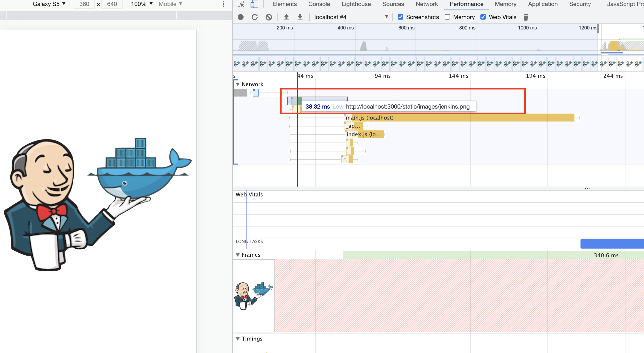Image resolution: width=644 pixels, height=353 pixels.
Task: Open the Galaxy S5 device dropdown
Action: pyautogui.click(x=49, y=4)
